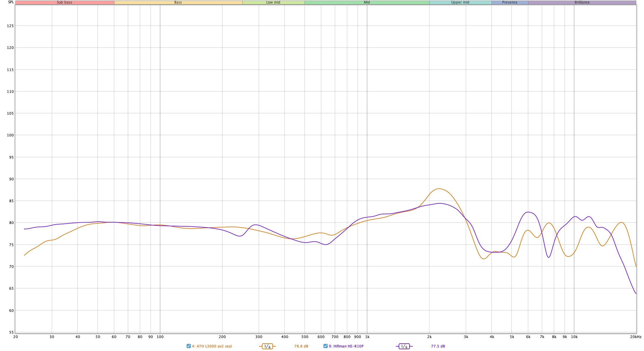Click the orange 78.8 dB readout
The image size is (644, 351).
[301, 346]
